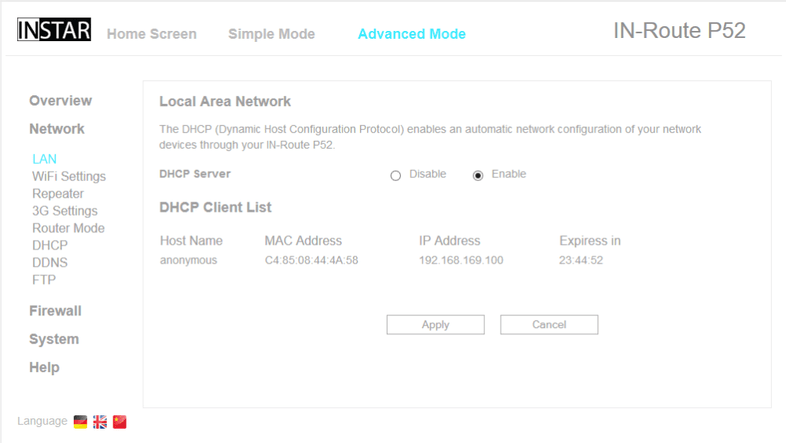786x443 pixels.
Task: Select the Disable DHCP Server option
Action: tap(396, 175)
